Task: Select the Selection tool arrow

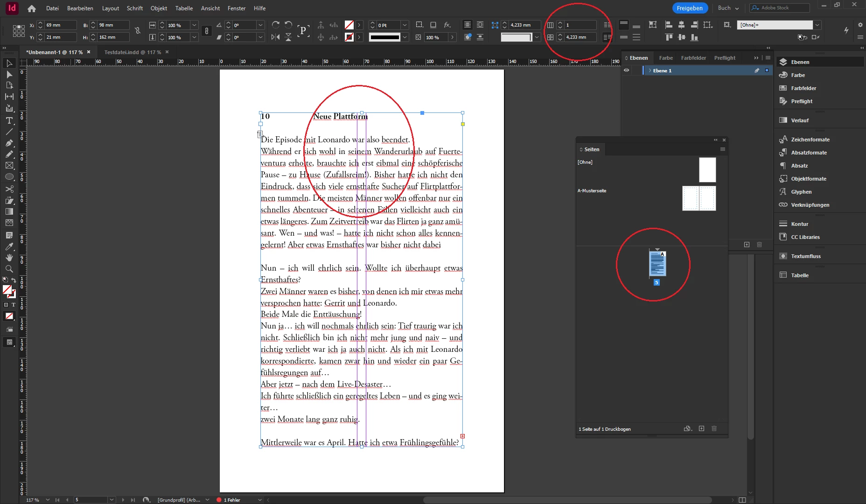Action: [9, 63]
